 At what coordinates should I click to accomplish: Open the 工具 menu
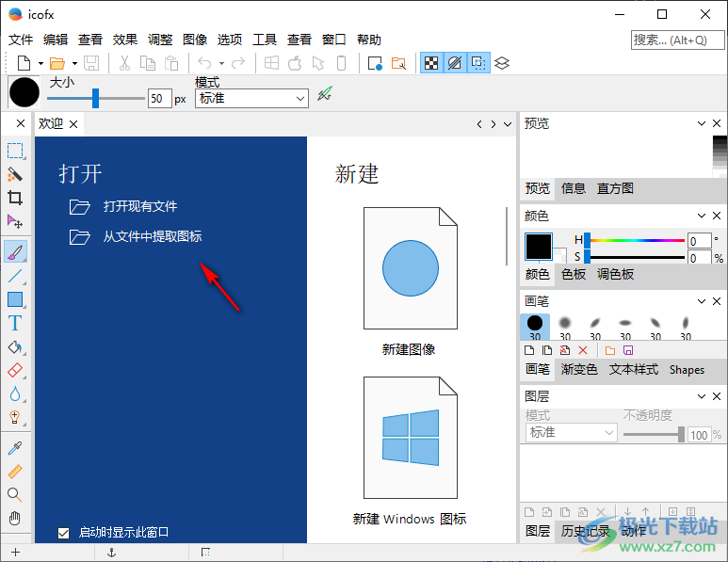click(x=265, y=40)
